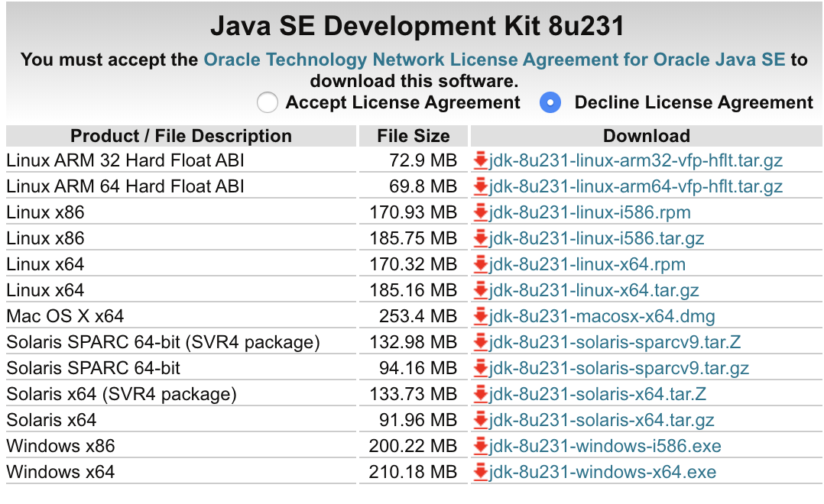Click the 185.16 MB file size
The height and width of the screenshot is (504, 824).
(x=413, y=290)
